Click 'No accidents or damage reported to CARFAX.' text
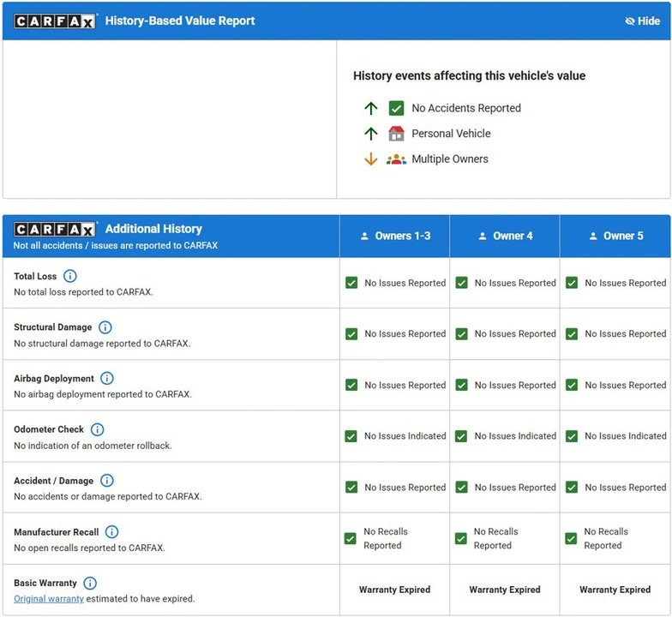672x617 pixels. click(108, 497)
